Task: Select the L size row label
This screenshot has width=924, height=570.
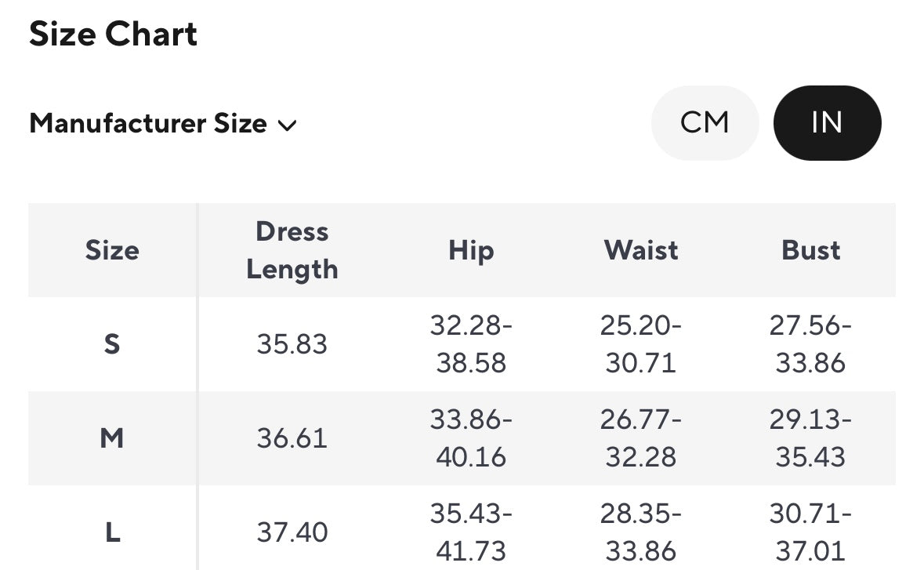Action: 112,533
